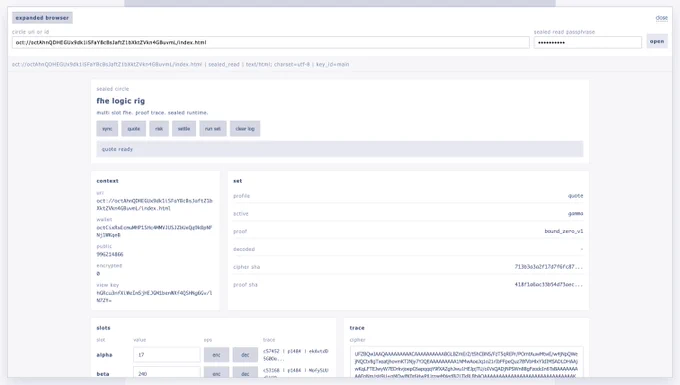The image size is (680, 385).
Task: Click the 'expanded browser' label
Action: [x=42, y=18]
